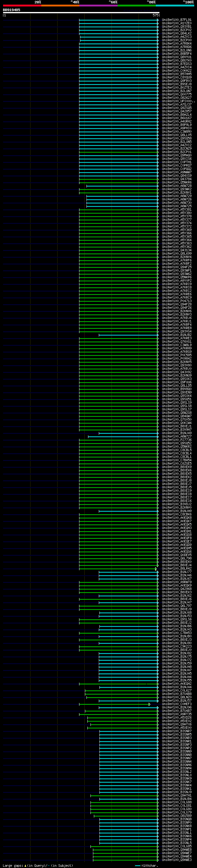Select the UniRef100_Q5NKP6 label
The height and width of the screenshot is (868, 197).
click(176, 277)
